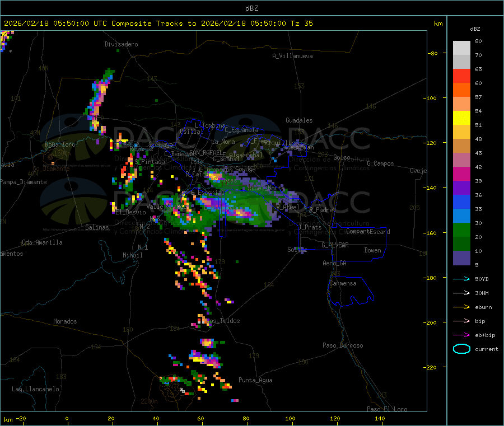Click the 'Los_Toldos' place label
The image size is (504, 426).
click(x=223, y=321)
